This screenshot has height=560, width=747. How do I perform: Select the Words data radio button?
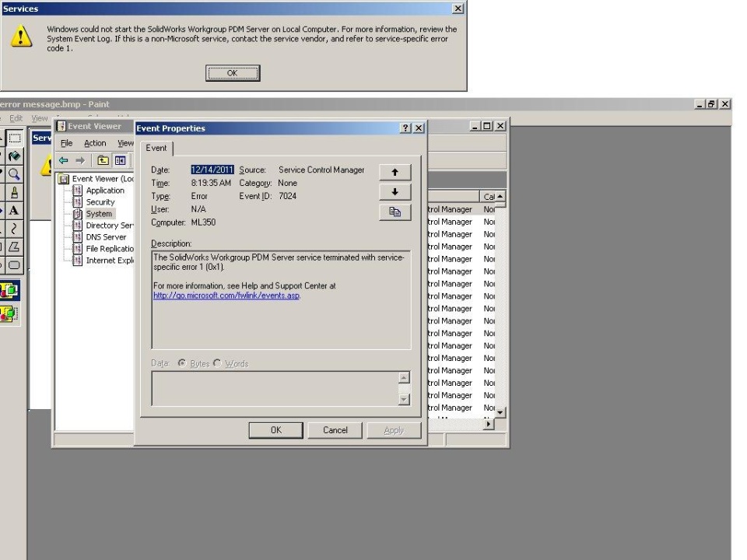point(217,363)
